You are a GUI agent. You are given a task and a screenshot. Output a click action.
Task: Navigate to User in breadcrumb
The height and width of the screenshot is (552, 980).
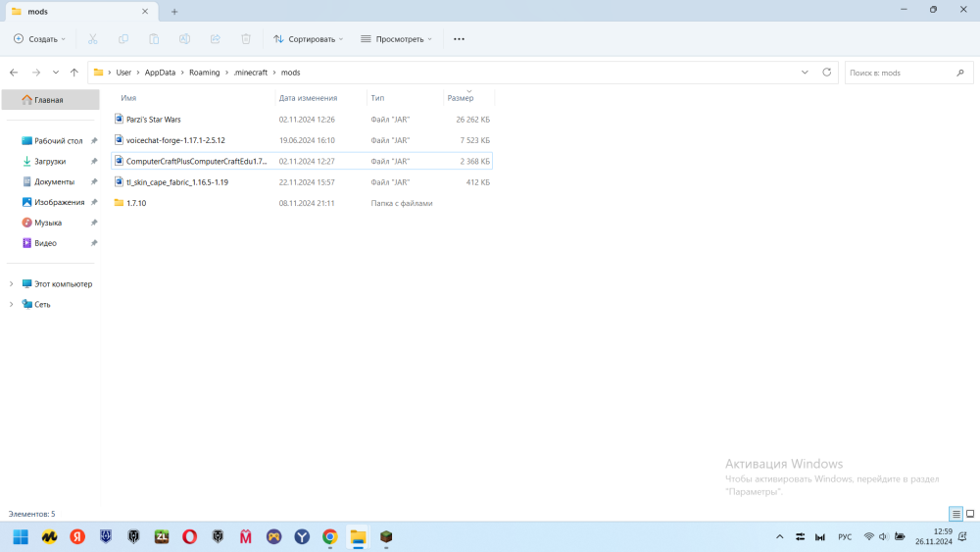click(123, 73)
